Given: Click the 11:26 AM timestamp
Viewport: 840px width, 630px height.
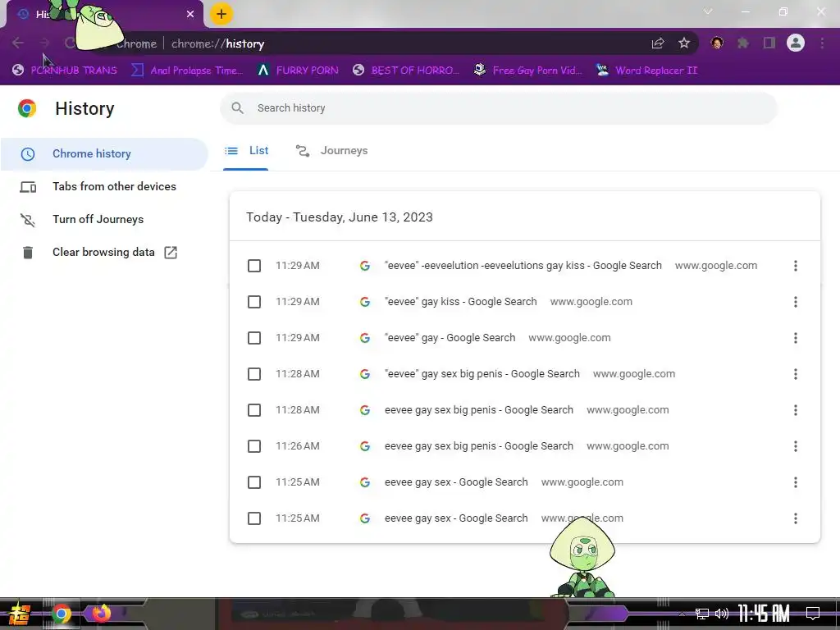Looking at the screenshot, I should pos(298,445).
